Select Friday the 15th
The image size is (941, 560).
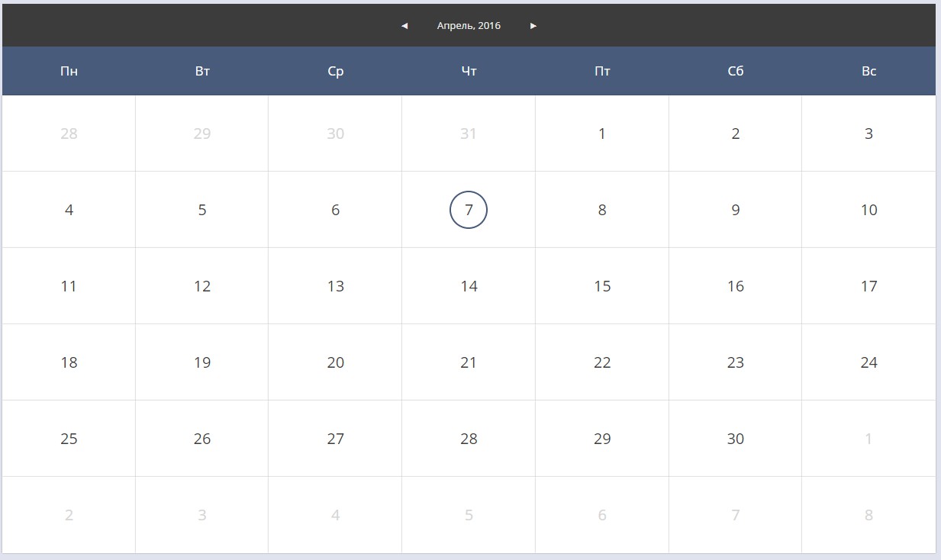point(602,286)
